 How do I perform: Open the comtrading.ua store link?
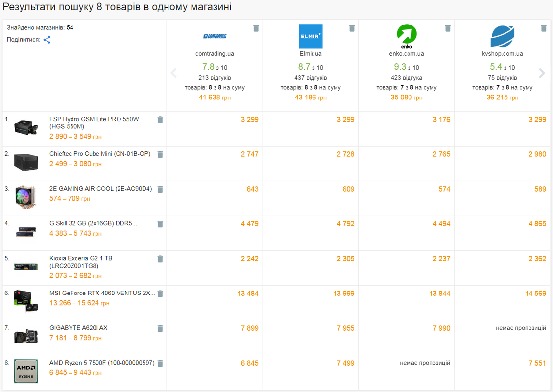click(x=215, y=54)
